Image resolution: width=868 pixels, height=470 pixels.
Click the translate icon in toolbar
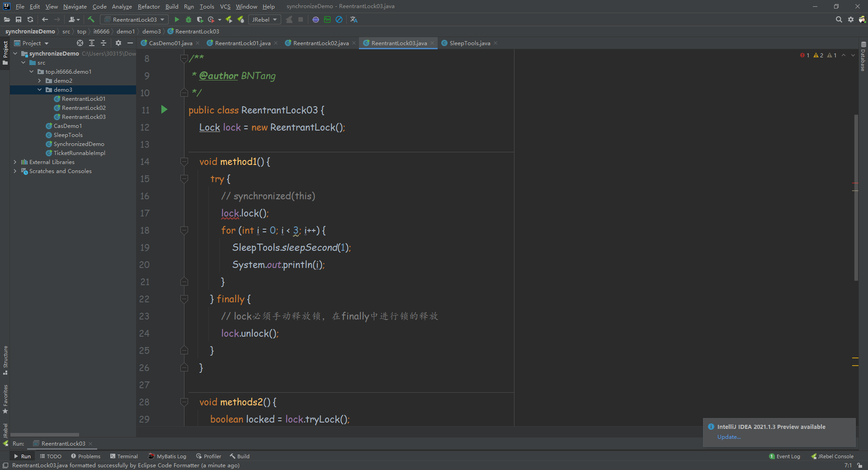click(354, 19)
